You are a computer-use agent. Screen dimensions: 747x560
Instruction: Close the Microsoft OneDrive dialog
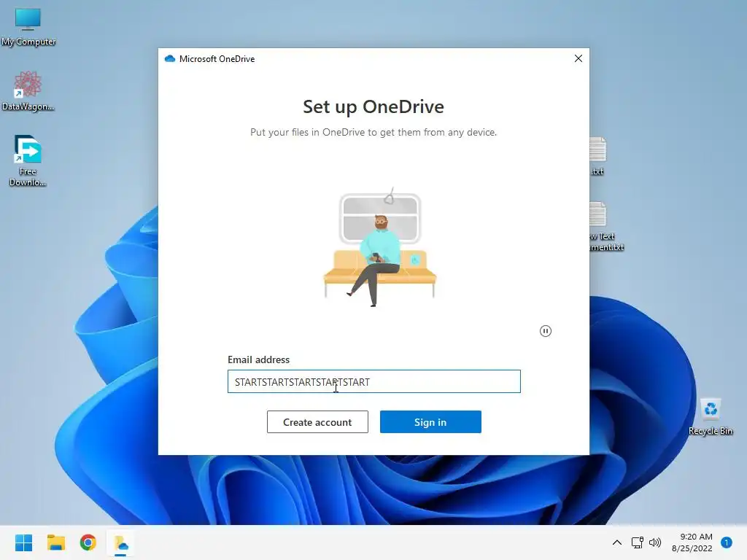tap(578, 58)
